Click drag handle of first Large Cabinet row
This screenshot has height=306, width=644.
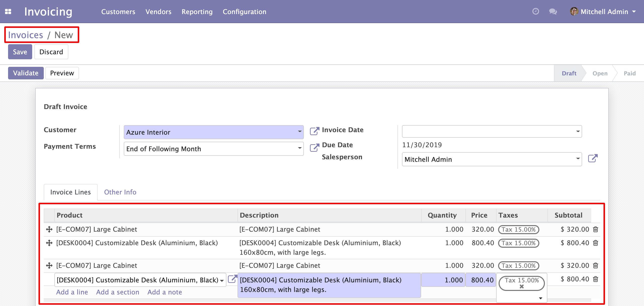(x=49, y=229)
